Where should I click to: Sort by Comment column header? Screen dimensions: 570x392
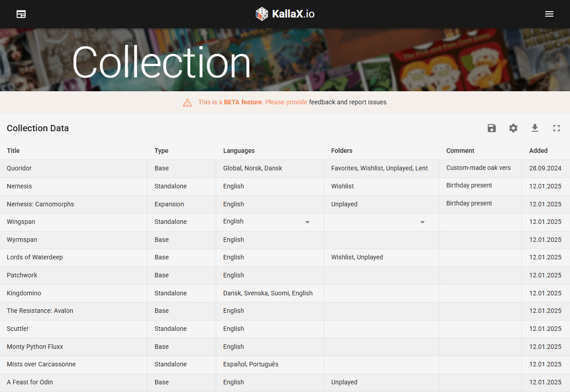pos(460,151)
